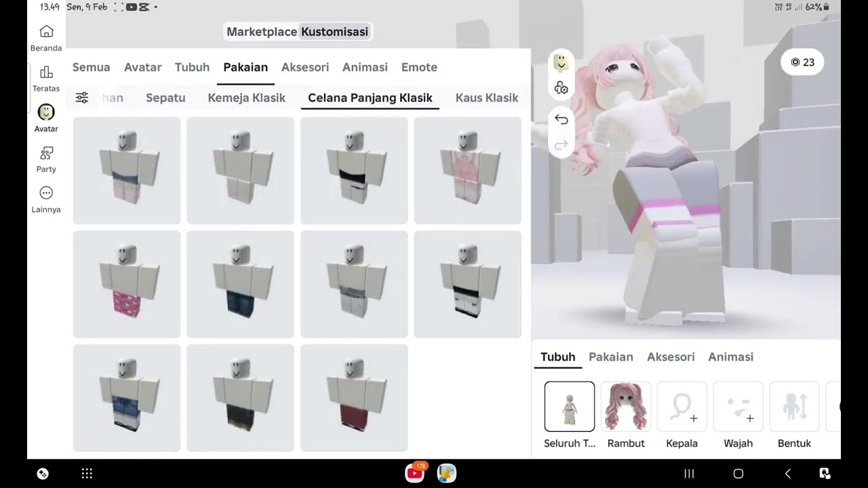Viewport: 868px width, 488px height.
Task: Switch to equipped Aksesori tab
Action: (x=671, y=357)
